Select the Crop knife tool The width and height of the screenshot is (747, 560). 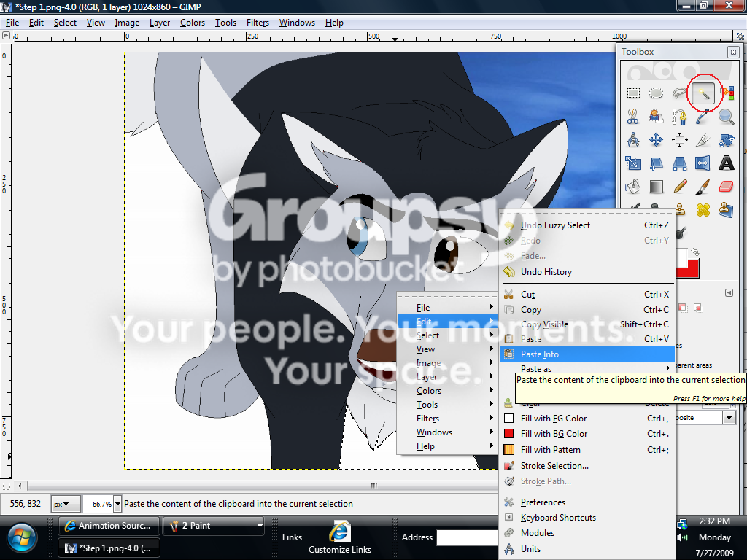[703, 139]
